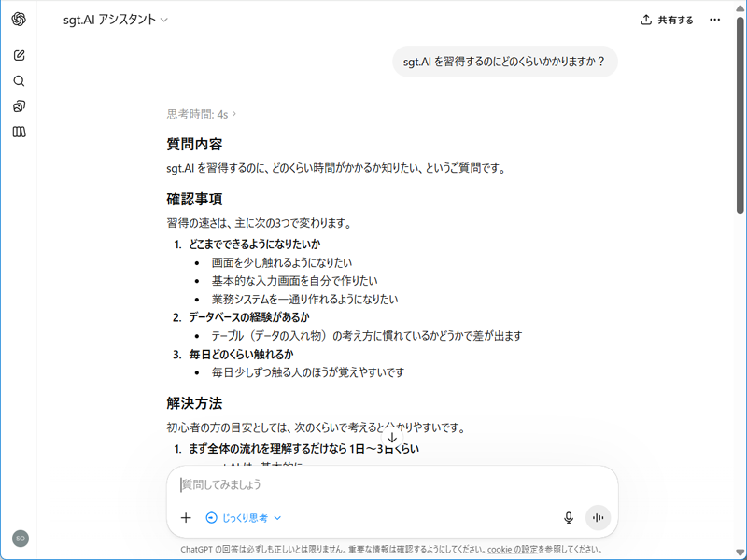The height and width of the screenshot is (560, 747).
Task: Click the 共有する share button
Action: pyautogui.click(x=667, y=20)
